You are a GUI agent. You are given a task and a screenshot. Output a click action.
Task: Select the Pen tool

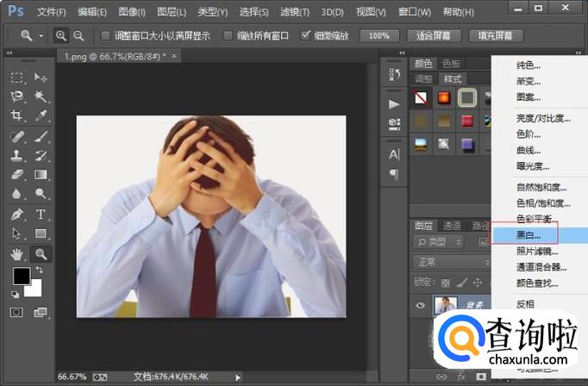coord(16,215)
